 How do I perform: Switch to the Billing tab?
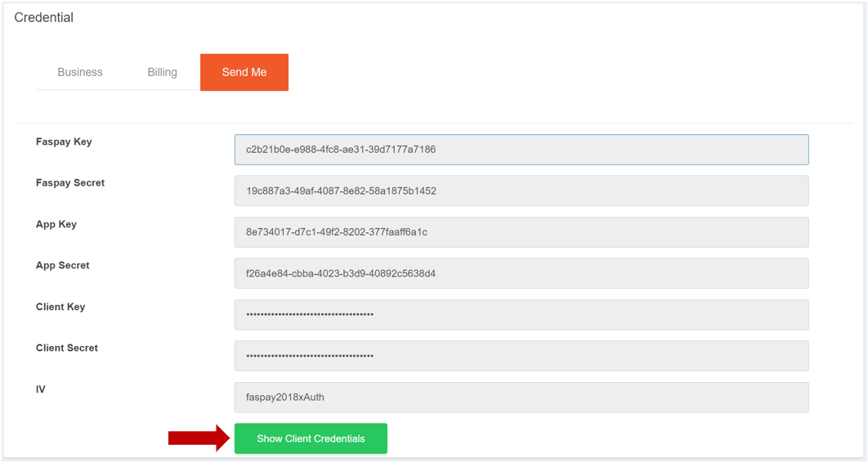click(162, 72)
